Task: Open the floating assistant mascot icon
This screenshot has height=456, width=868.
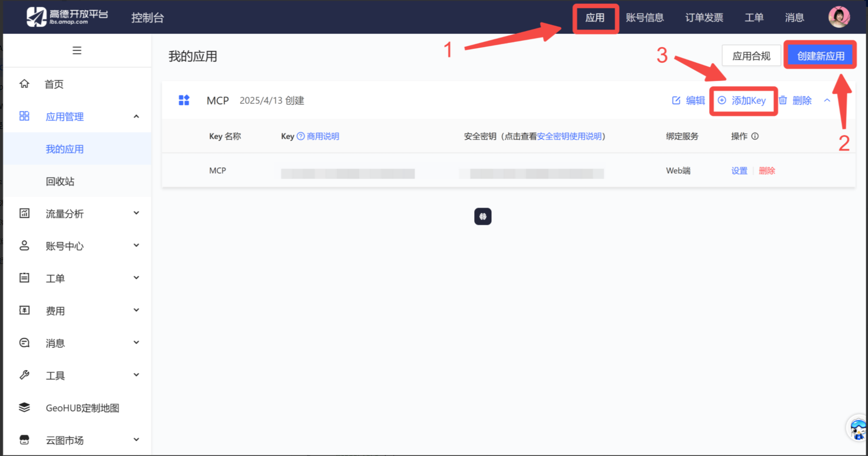Action: pyautogui.click(x=858, y=429)
